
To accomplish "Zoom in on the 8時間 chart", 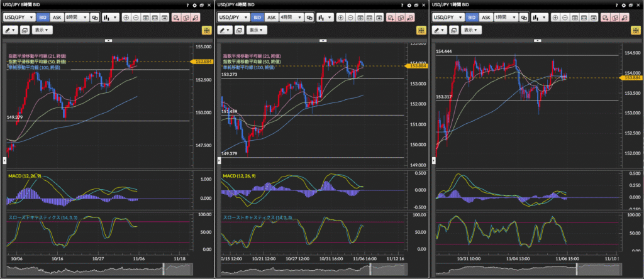I will click(x=126, y=18).
